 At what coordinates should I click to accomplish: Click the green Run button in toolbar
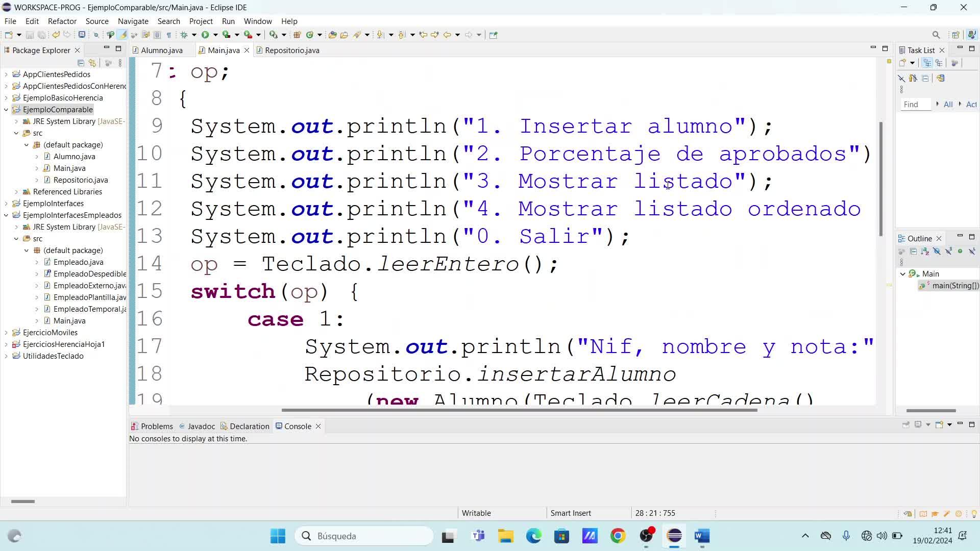tap(205, 35)
